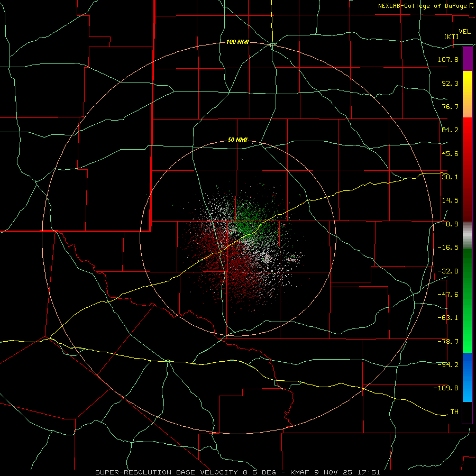Click the 92.3 legend value

point(450,83)
